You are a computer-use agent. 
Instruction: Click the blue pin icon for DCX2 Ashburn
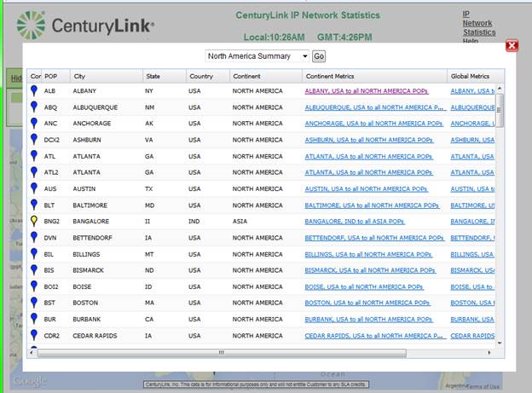(34, 140)
